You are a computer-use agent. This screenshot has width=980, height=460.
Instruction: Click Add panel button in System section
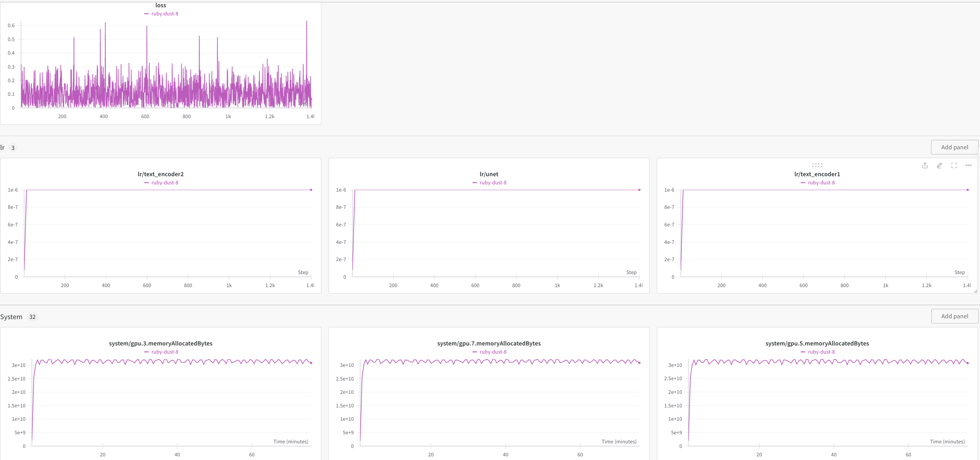[x=954, y=316]
